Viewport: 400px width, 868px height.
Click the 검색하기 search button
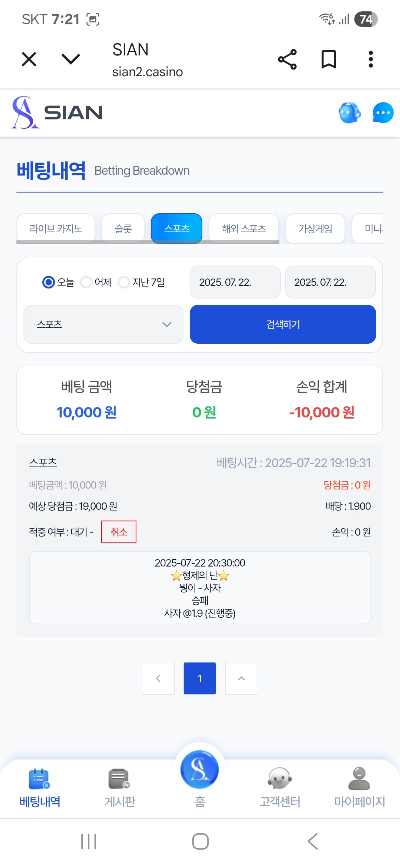pyautogui.click(x=283, y=324)
